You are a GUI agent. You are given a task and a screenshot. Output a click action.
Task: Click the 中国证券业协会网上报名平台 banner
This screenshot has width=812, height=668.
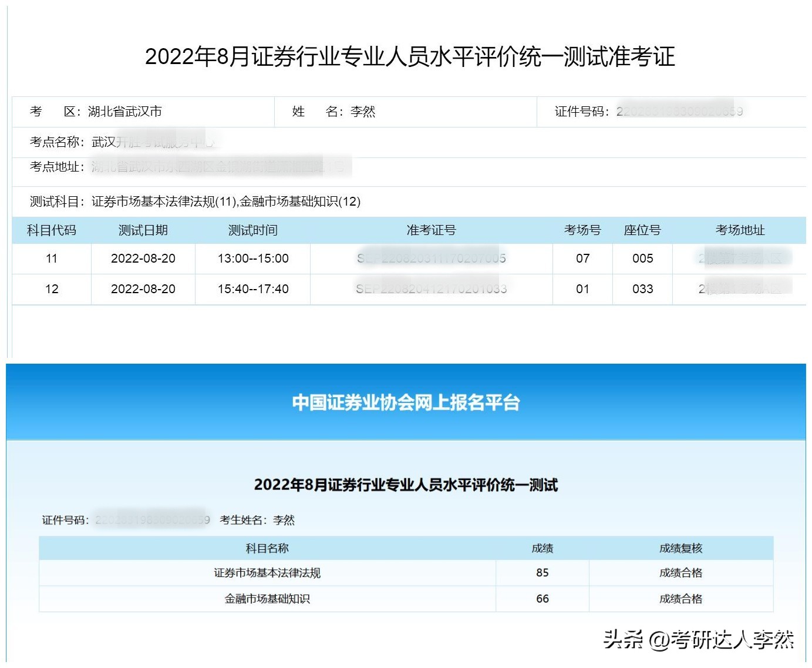tap(406, 403)
